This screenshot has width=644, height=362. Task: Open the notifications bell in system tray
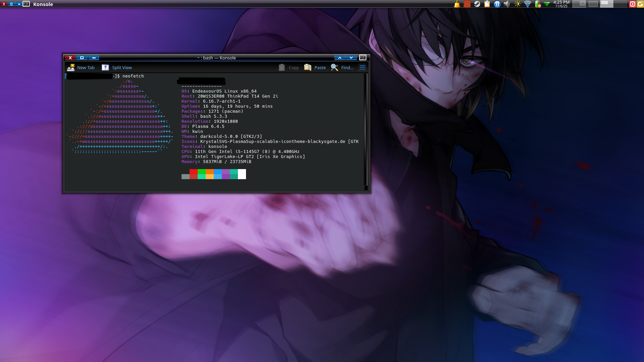point(457,4)
